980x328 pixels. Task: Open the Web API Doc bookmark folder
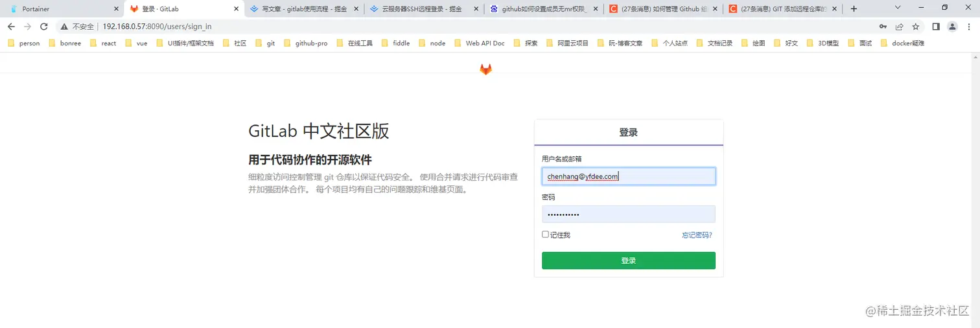pos(479,43)
